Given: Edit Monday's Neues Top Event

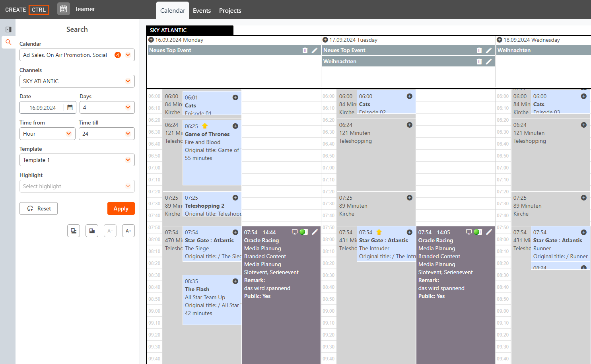Looking at the screenshot, I should [x=315, y=51].
